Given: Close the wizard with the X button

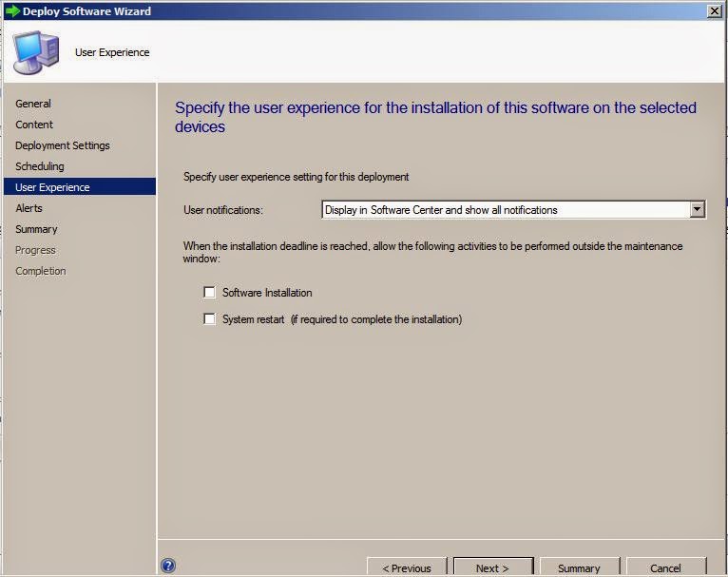Looking at the screenshot, I should pos(714,11).
